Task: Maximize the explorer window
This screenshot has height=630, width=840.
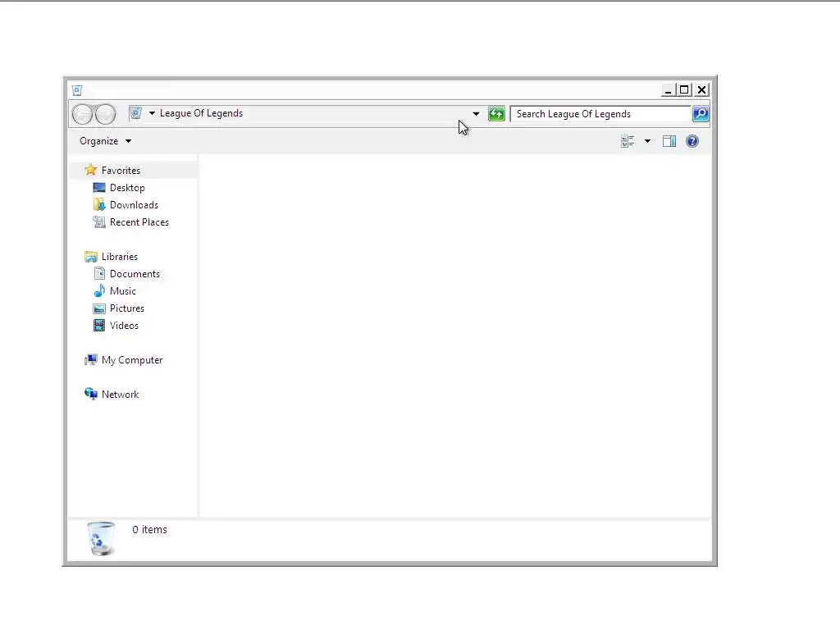Action: (684, 90)
